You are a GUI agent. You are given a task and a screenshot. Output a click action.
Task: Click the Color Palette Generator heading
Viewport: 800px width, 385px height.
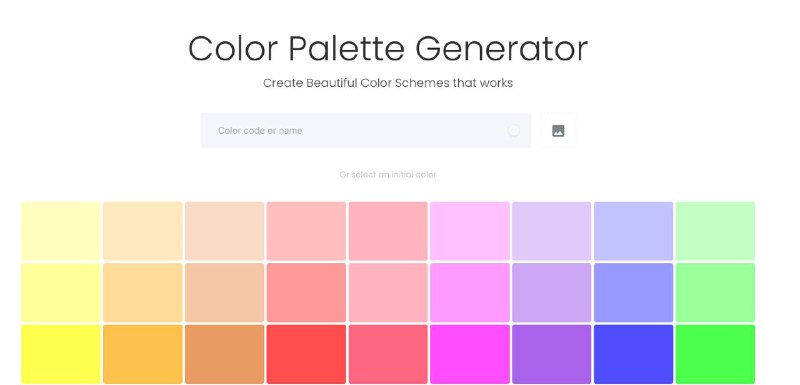tap(388, 48)
